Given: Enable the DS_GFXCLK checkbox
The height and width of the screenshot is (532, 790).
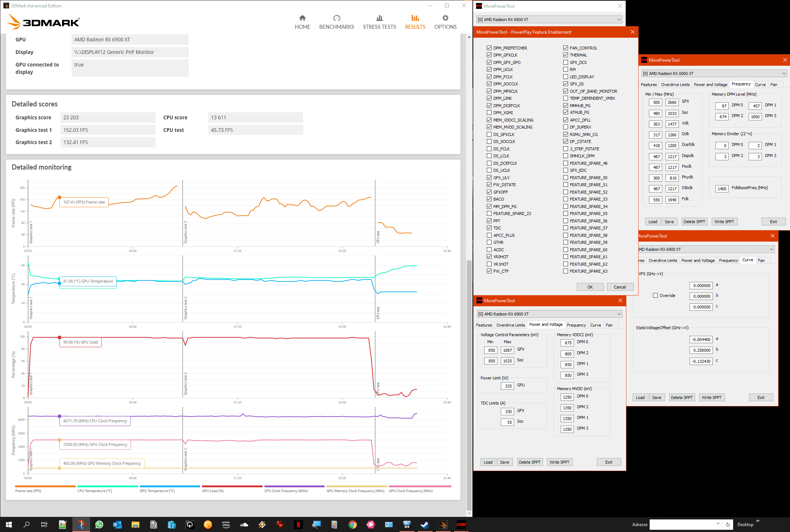Looking at the screenshot, I should (x=489, y=134).
